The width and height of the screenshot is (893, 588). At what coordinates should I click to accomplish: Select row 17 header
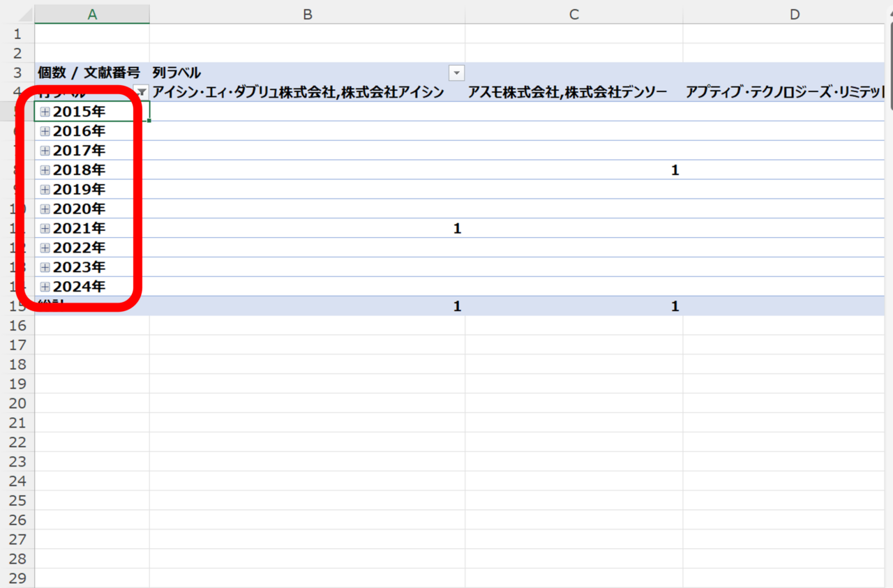[17, 345]
